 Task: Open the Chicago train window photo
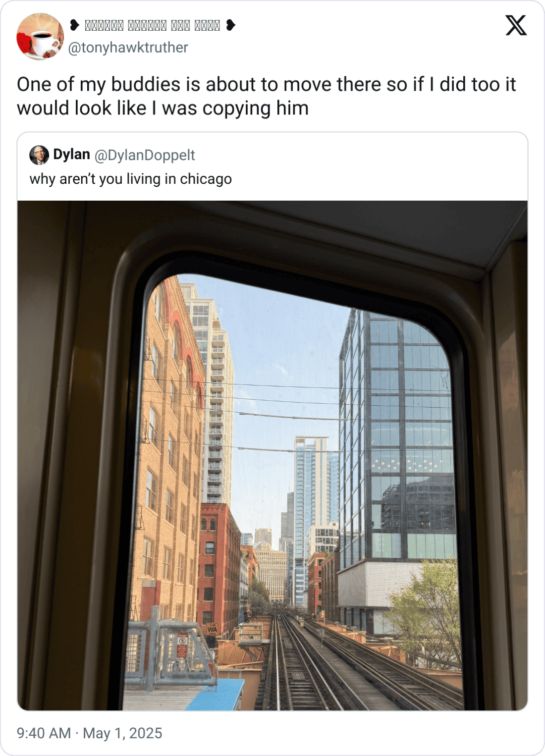(x=272, y=455)
